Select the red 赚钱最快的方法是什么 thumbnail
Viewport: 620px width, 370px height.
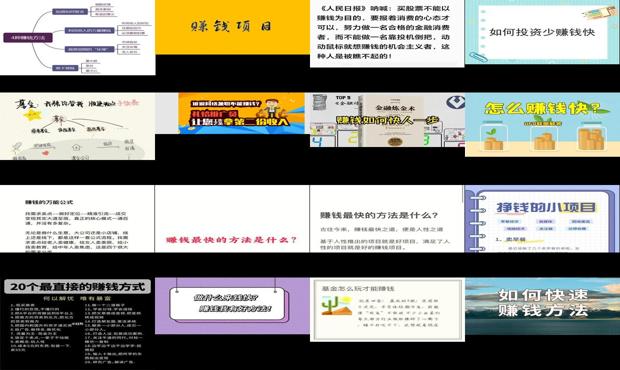pos(232,219)
